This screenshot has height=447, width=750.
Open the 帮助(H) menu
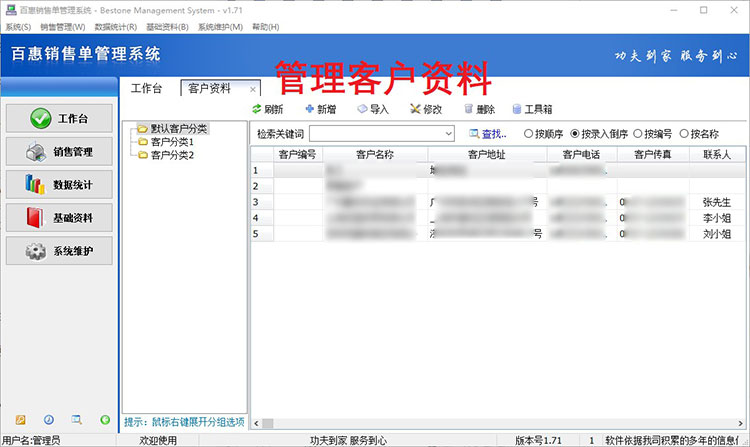[265, 27]
